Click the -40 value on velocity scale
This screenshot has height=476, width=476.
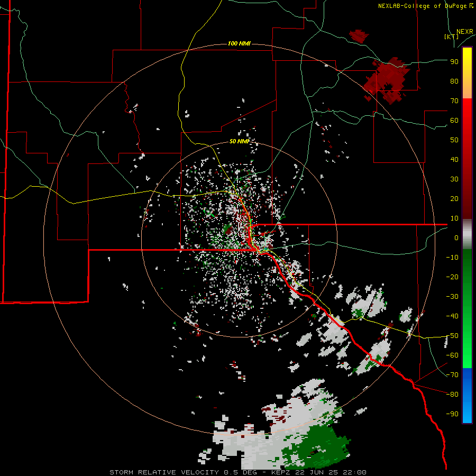pyautogui.click(x=452, y=316)
